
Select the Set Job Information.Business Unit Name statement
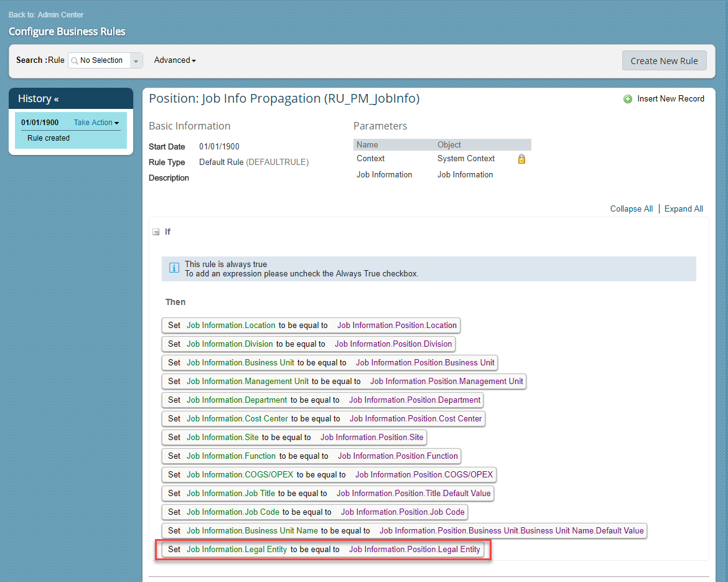coord(404,530)
